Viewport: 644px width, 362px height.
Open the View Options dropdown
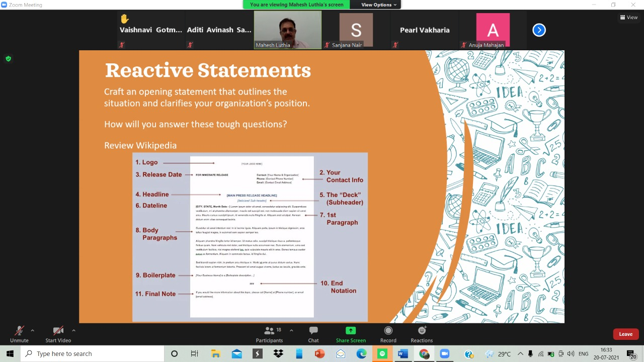pyautogui.click(x=379, y=5)
